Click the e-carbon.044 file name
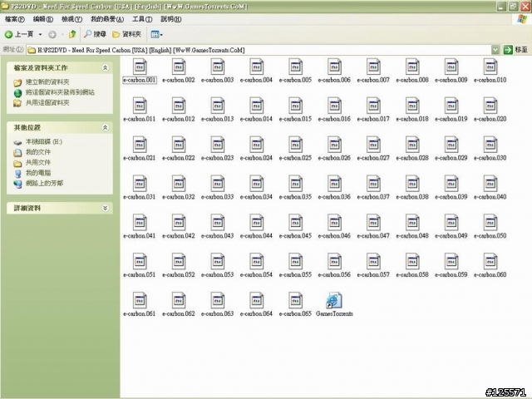 pos(257,236)
